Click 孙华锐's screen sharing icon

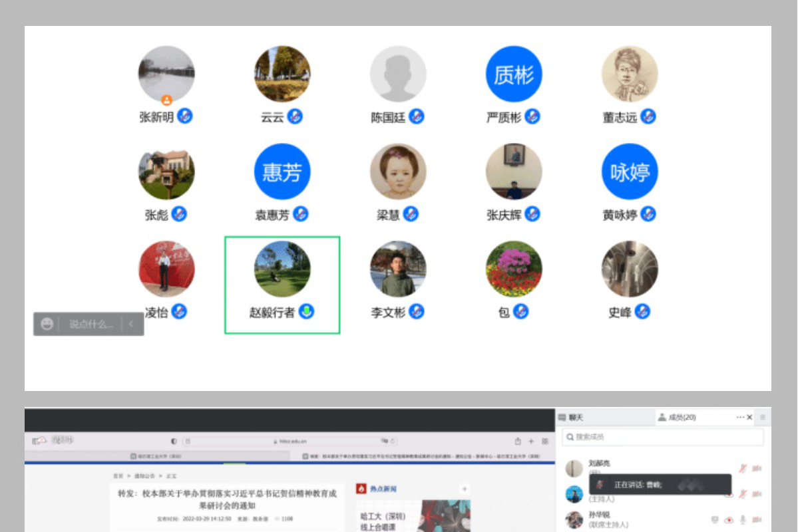coord(715,519)
